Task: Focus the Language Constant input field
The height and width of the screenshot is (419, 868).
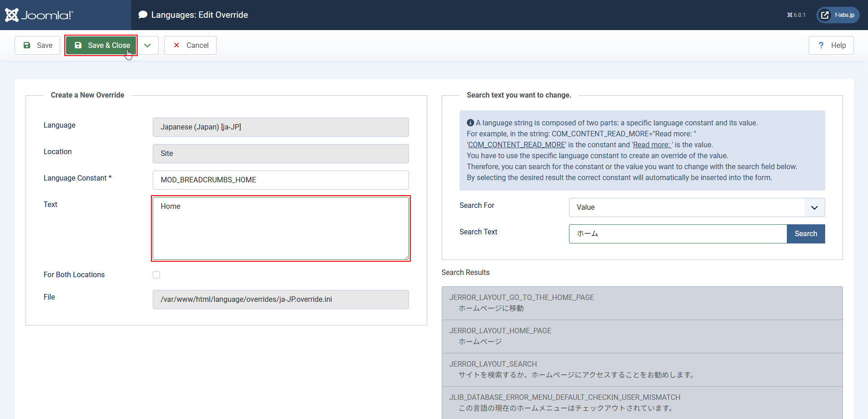Action: (280, 180)
